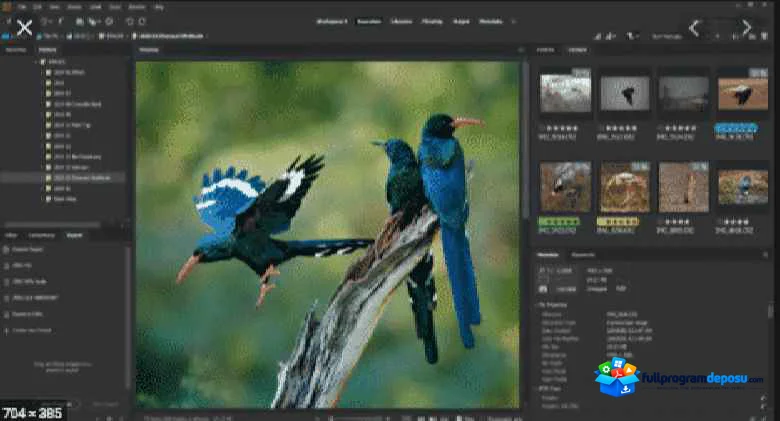Click the create new folder icon
Screen dimensions: 780x421
coord(753,36)
